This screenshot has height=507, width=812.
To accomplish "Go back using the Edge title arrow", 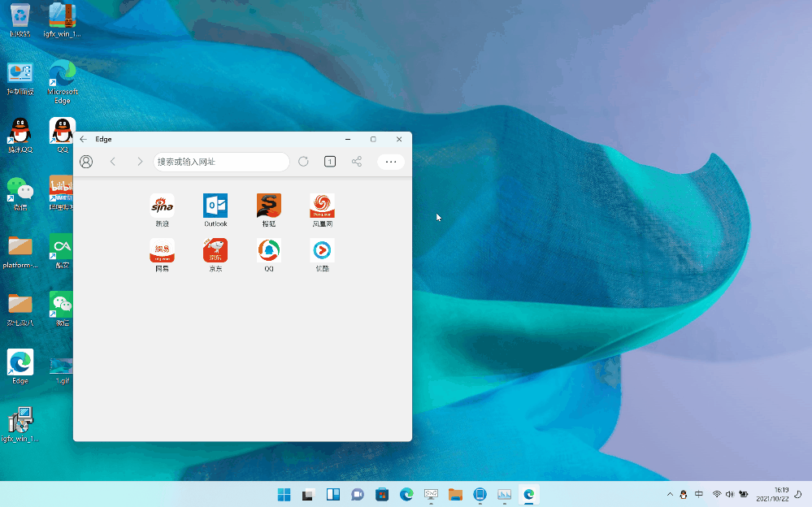I will click(83, 139).
